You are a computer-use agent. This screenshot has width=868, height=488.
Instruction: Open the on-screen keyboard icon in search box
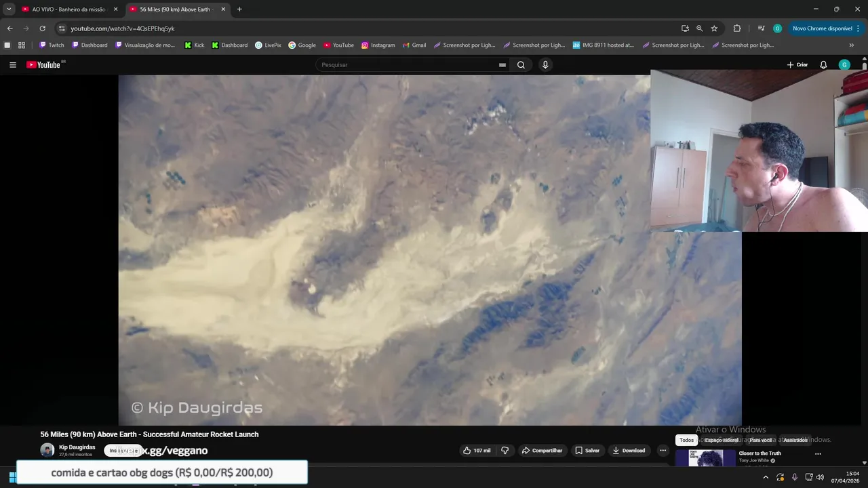pyautogui.click(x=502, y=65)
